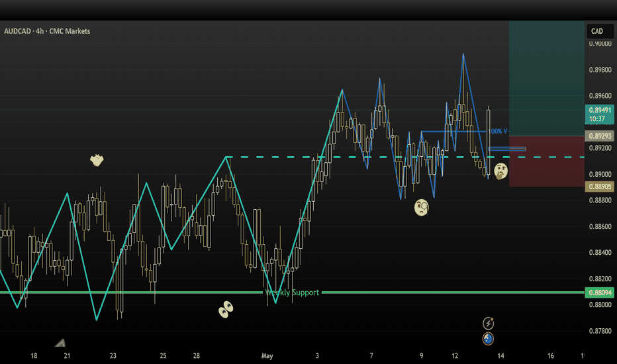This screenshot has width=617, height=364.
Task: Open the Australia flag economic event icon
Action: tap(488, 338)
